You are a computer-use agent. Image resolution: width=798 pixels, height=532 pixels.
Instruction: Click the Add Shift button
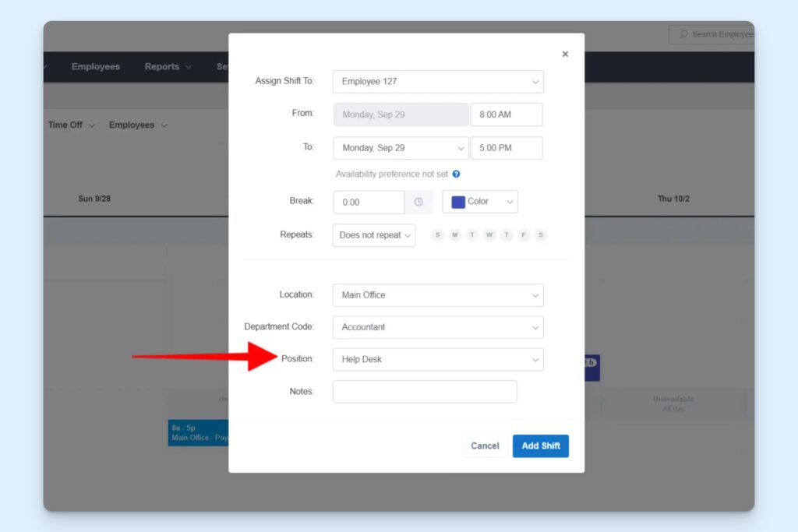pos(540,446)
